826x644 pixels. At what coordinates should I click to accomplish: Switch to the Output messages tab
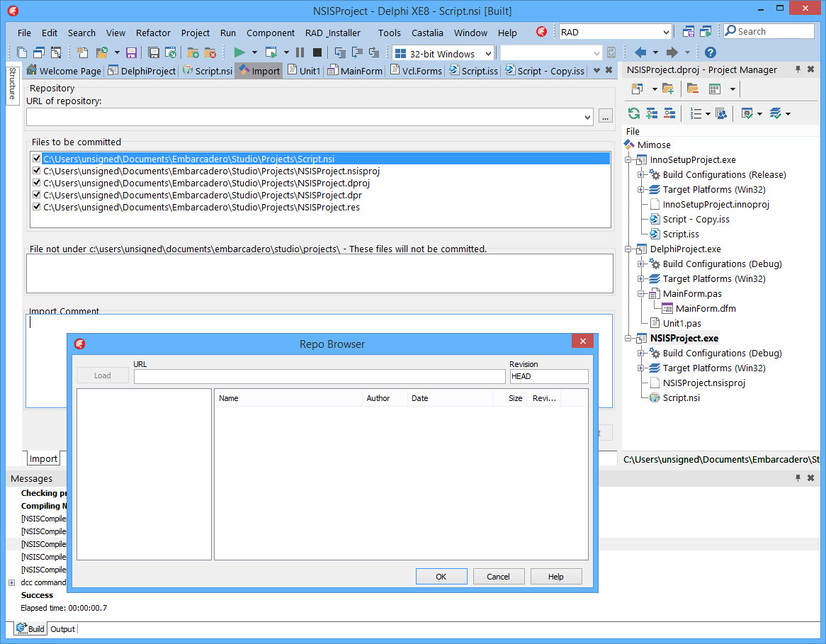(62, 628)
